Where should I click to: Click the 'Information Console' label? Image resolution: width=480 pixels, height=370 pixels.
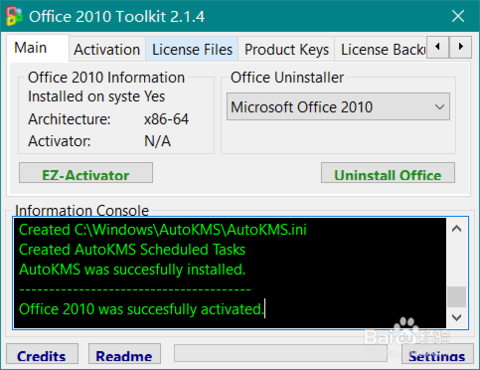point(82,210)
